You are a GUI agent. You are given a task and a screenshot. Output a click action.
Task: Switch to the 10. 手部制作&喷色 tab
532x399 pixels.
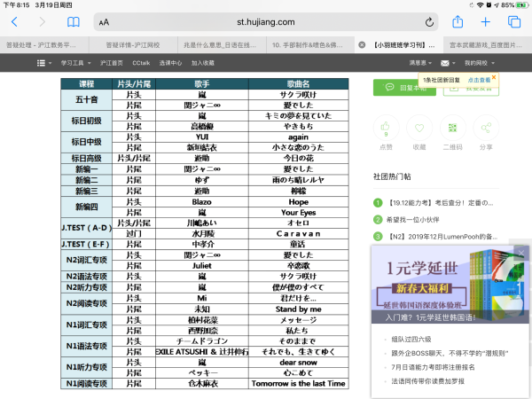(x=310, y=45)
